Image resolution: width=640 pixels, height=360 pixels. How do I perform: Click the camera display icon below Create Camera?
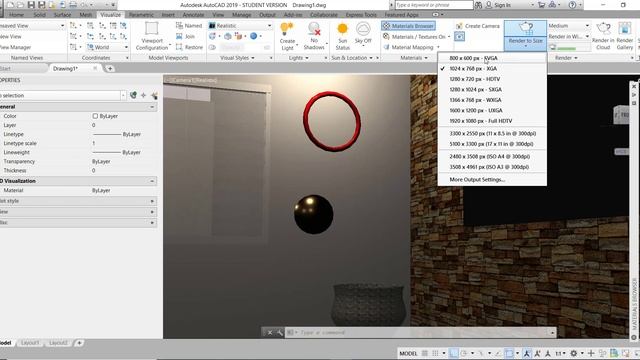point(459,37)
